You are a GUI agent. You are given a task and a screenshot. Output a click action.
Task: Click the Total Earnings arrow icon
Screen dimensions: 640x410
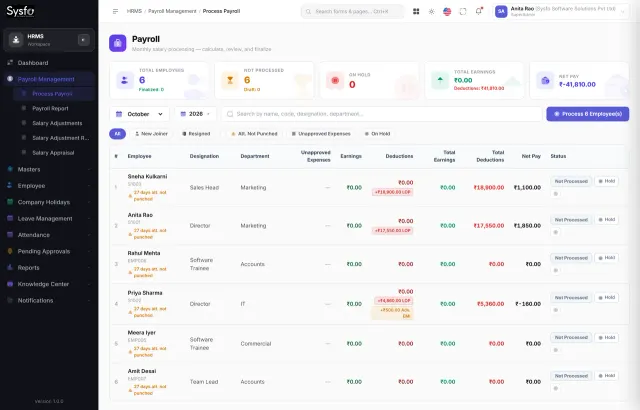(x=440, y=80)
